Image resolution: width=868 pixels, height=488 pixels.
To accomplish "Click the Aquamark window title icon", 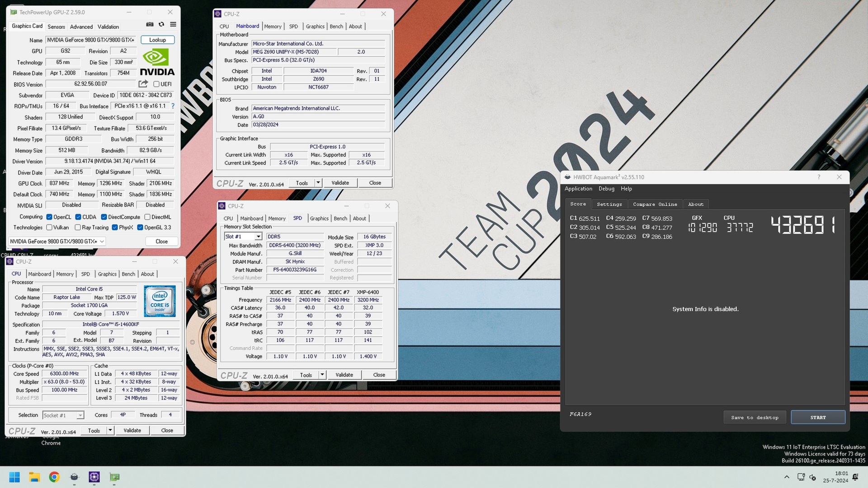I will 567,177.
